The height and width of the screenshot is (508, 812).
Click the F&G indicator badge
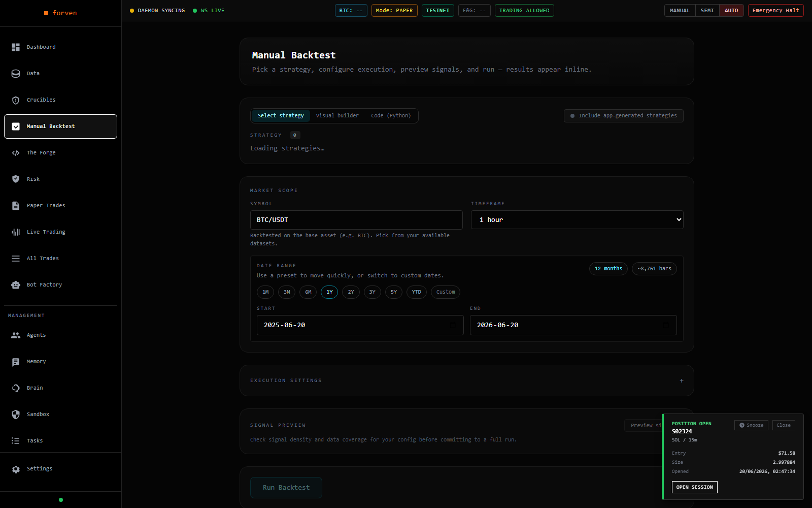[x=475, y=11]
